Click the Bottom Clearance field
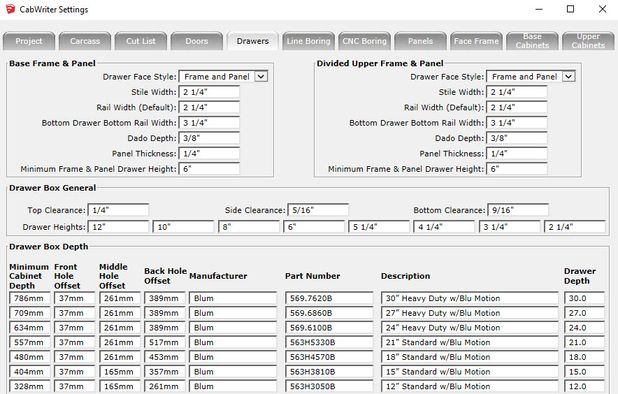Image resolution: width=618 pixels, height=394 pixels. 518,210
